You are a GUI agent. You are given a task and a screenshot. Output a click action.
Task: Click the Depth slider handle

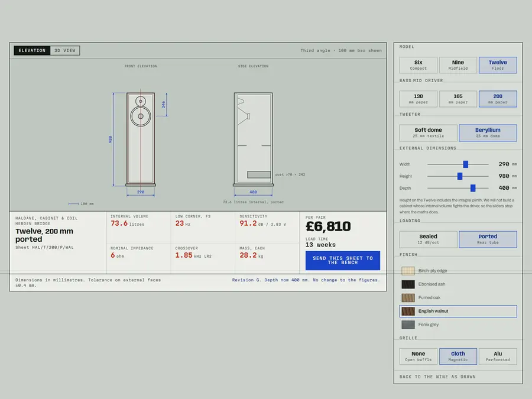click(x=473, y=188)
